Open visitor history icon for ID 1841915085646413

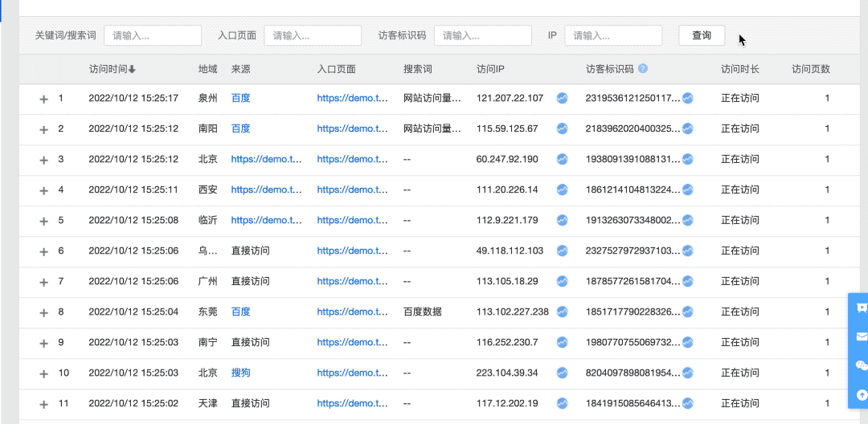(687, 403)
